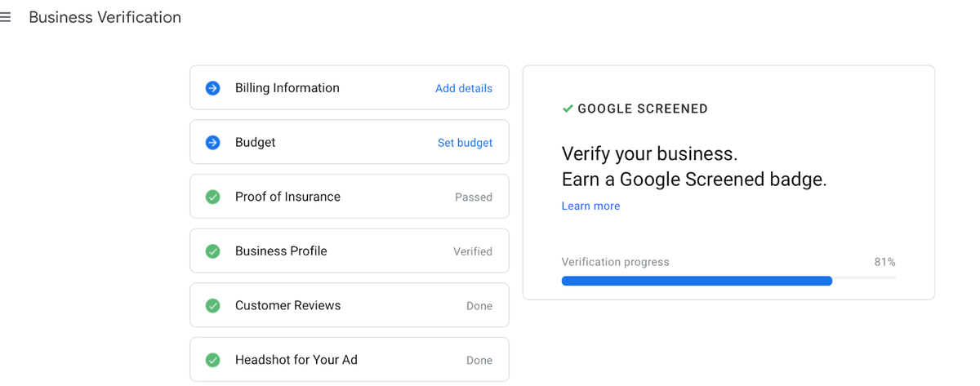Click the blue arrow icon beside Budget
The height and width of the screenshot is (386, 980).
point(212,143)
